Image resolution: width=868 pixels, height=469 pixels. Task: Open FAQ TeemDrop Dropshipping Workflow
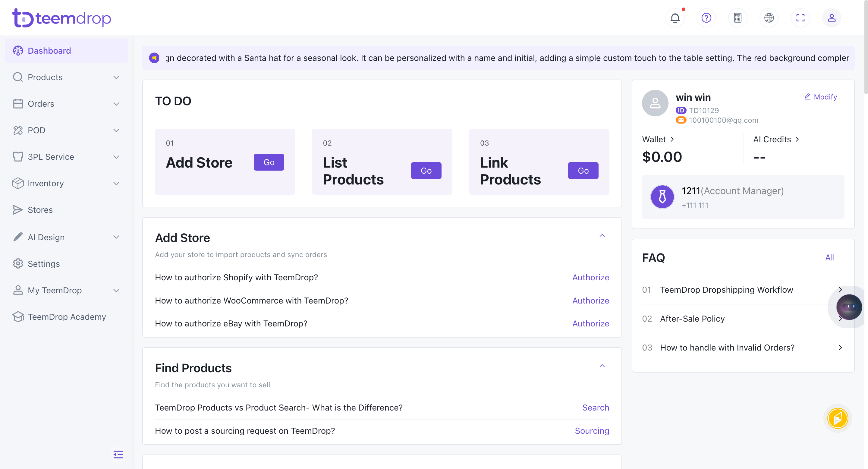[743, 290]
